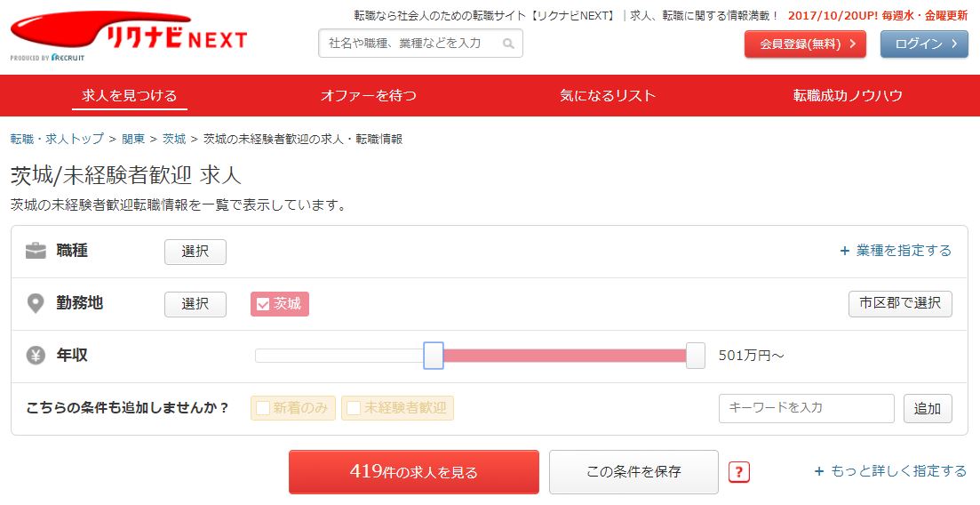This screenshot has width=980, height=505.
Task: Click the plus icon before もっと詳しく指定する
Action: pos(819,471)
